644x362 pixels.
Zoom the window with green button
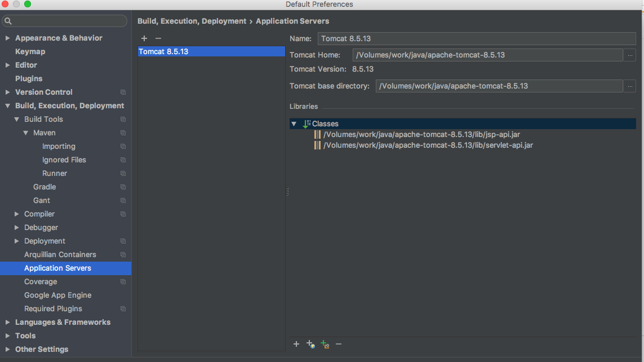[x=28, y=4]
